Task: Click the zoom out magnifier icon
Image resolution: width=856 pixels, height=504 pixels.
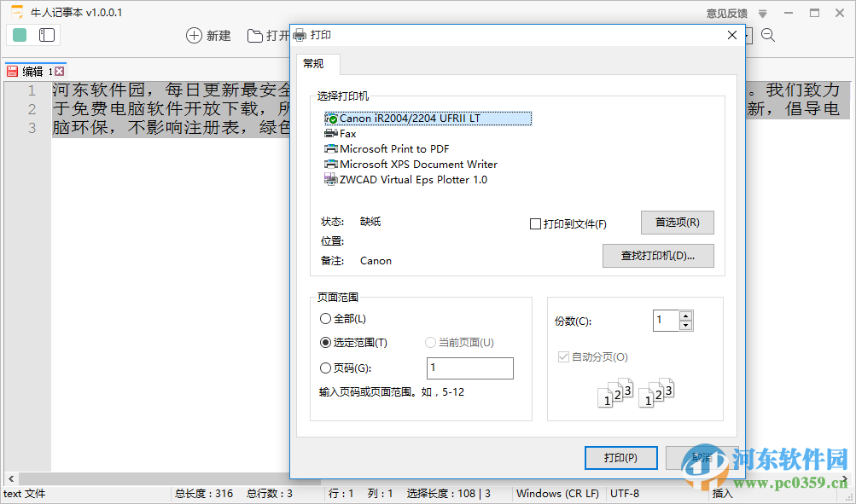Action: 766,35
